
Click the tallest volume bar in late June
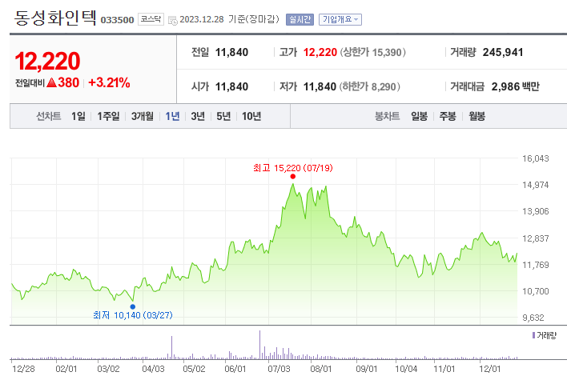pos(259,344)
